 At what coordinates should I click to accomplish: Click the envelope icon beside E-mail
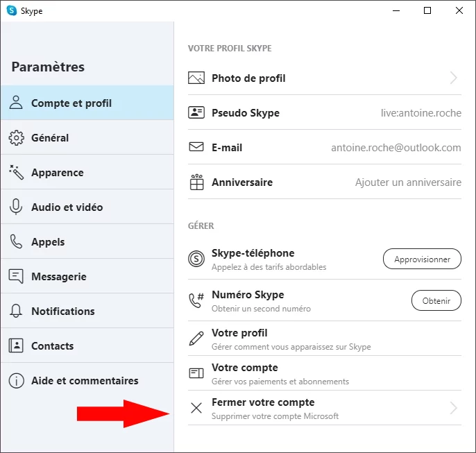[x=196, y=147]
